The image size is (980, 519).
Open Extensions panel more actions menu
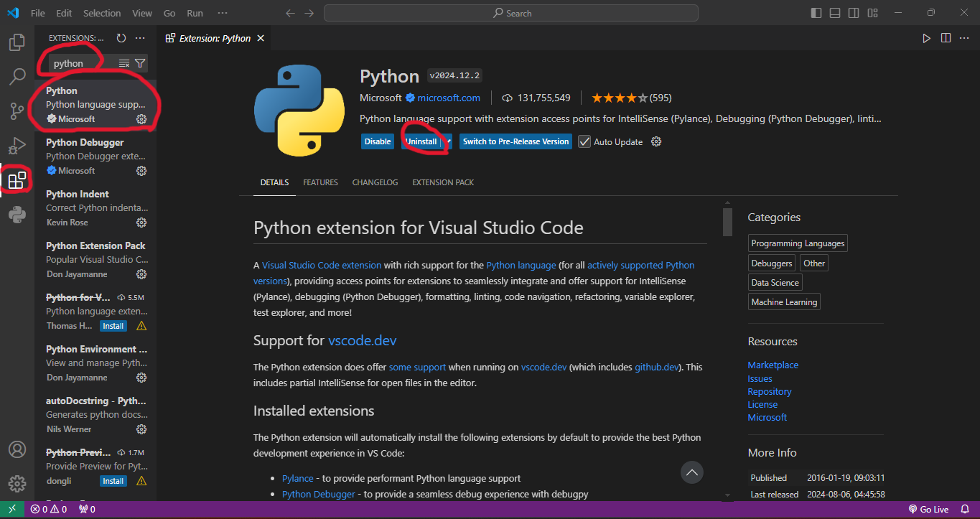point(140,38)
